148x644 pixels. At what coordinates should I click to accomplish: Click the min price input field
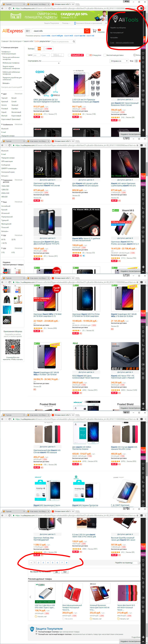[x=37, y=55]
